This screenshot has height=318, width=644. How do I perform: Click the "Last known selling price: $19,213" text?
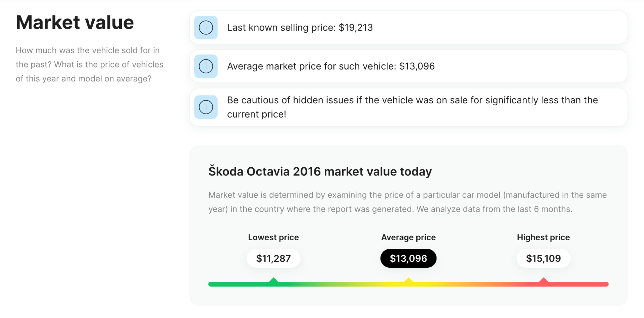click(300, 28)
